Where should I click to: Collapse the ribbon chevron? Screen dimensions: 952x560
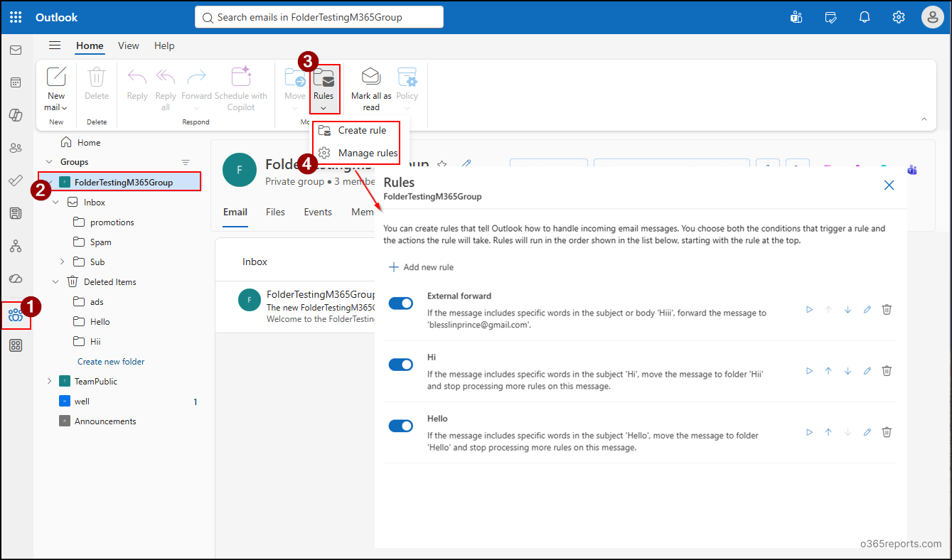pyautogui.click(x=924, y=119)
